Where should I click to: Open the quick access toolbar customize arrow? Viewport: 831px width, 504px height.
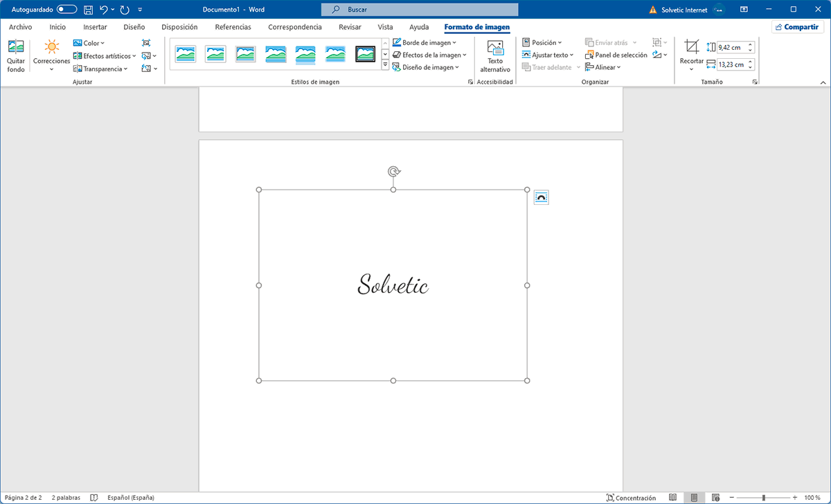pyautogui.click(x=141, y=10)
